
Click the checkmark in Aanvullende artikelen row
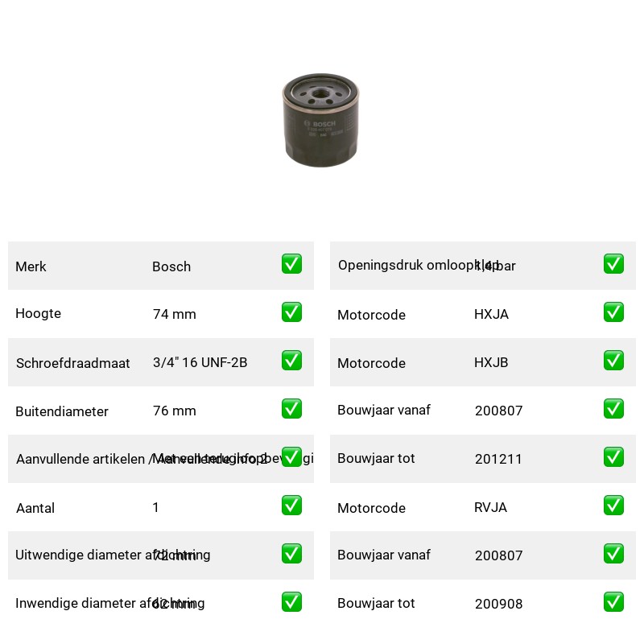[291, 456]
